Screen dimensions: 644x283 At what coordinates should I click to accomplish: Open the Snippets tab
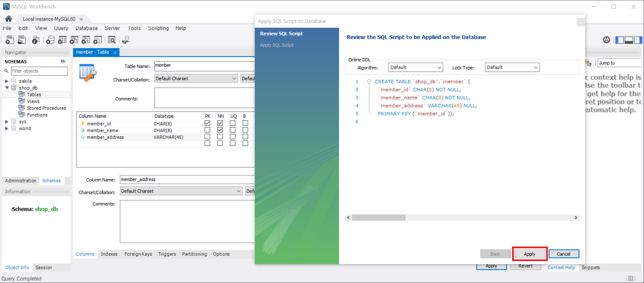point(591,267)
